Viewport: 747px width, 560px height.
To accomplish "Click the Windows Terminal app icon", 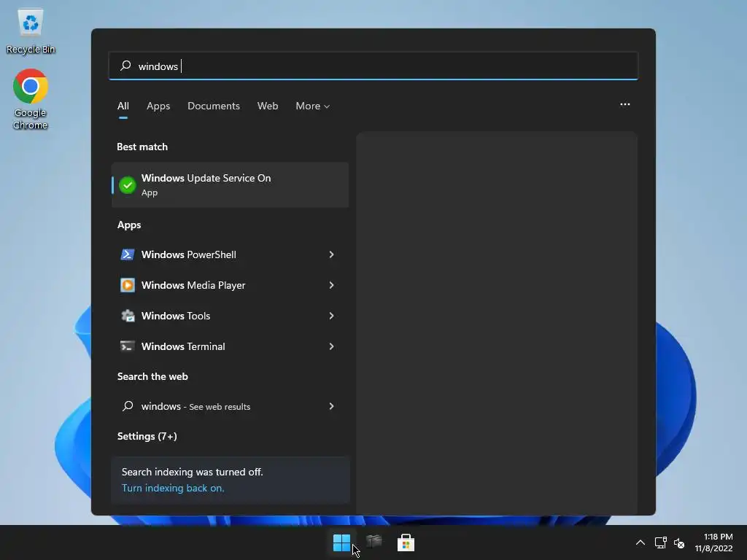I will (x=127, y=346).
